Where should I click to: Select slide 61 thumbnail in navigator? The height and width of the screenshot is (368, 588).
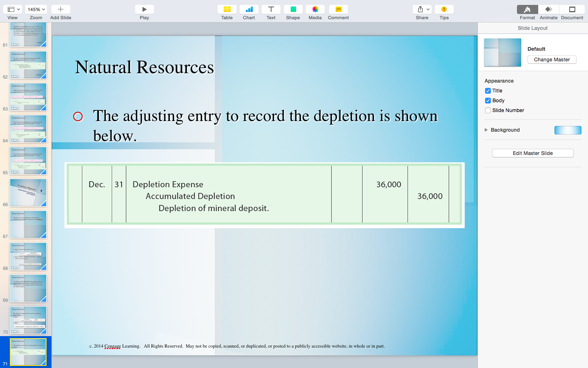[28, 34]
